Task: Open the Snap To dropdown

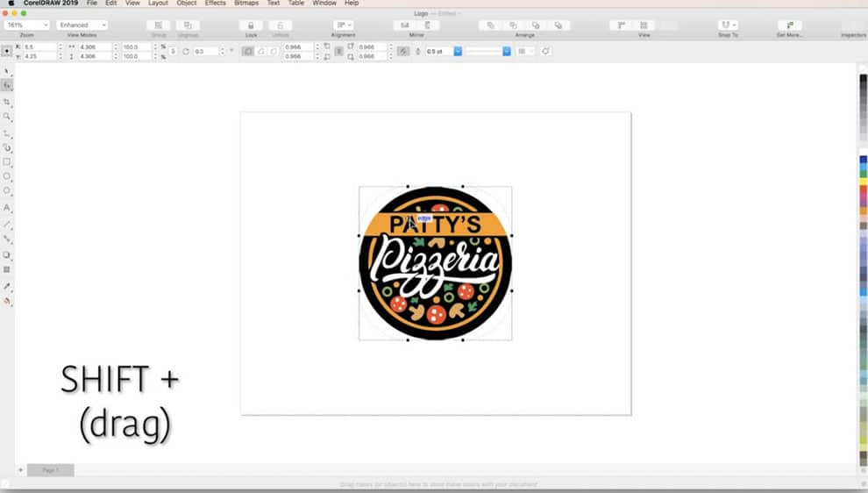Action: [728, 25]
